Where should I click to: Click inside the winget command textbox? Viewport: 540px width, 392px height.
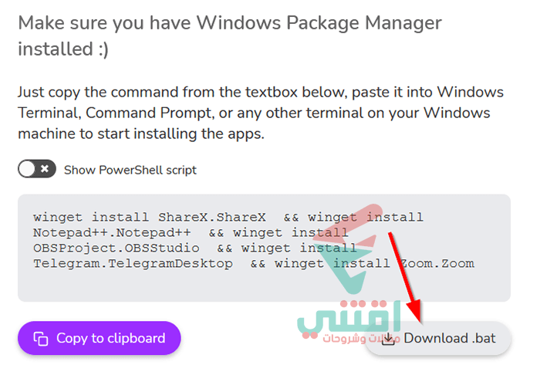264,248
